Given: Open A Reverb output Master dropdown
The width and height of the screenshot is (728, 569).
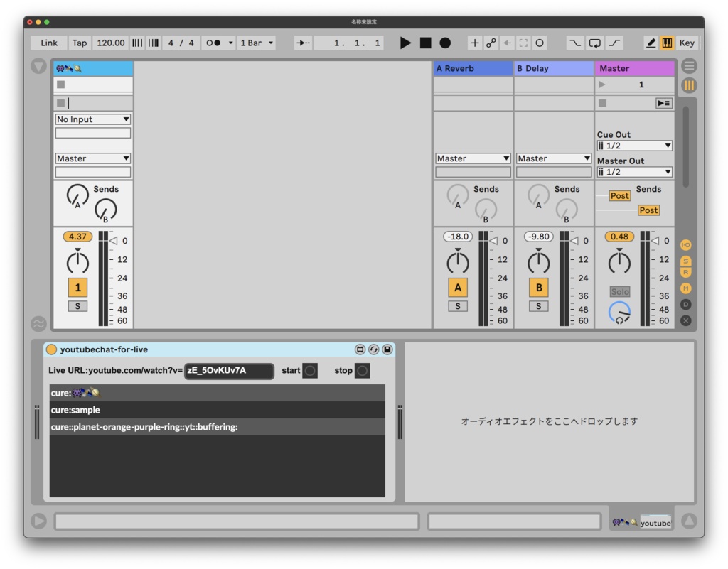Looking at the screenshot, I should pyautogui.click(x=473, y=158).
